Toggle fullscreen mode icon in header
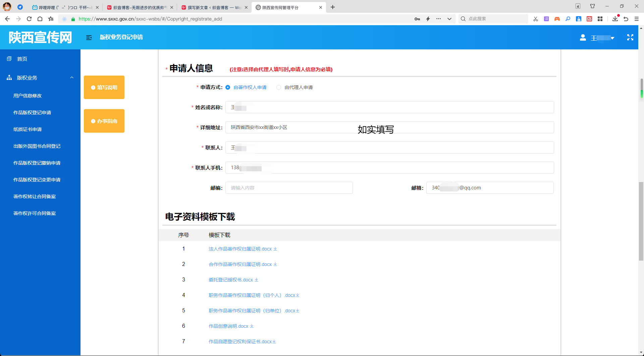 (x=630, y=38)
